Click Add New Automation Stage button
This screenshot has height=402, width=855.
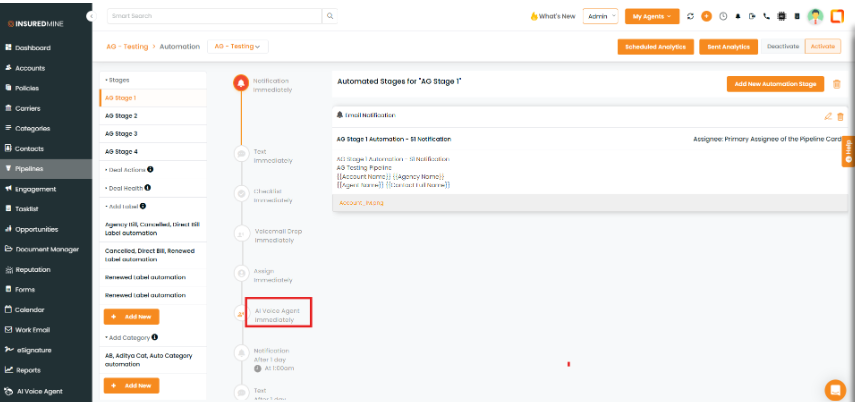tap(777, 83)
